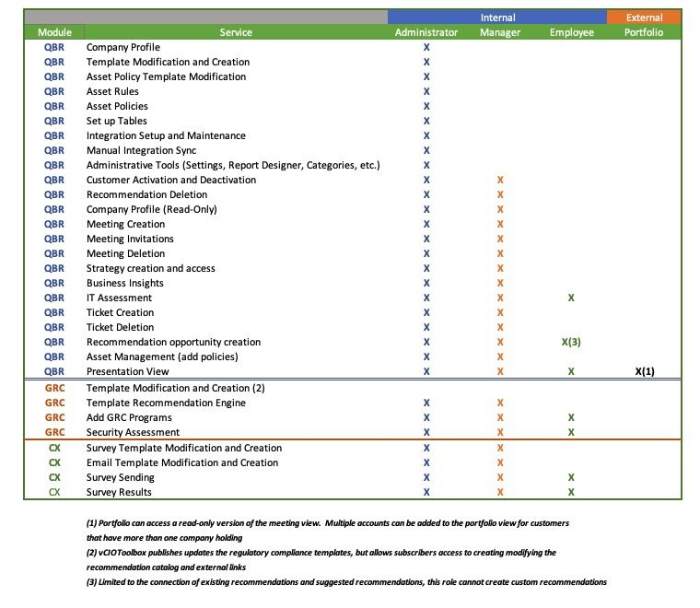Select 'Asset Management (add policies)' text

(x=162, y=357)
